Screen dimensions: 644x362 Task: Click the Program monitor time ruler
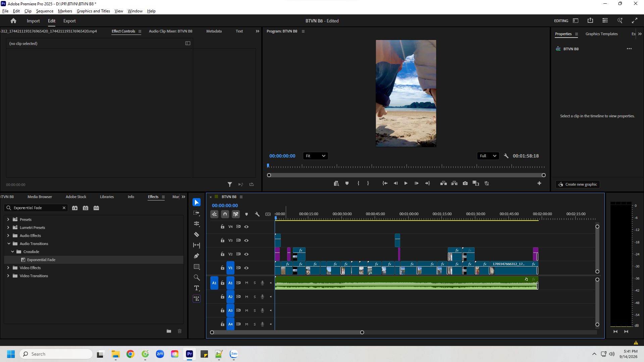click(406, 166)
